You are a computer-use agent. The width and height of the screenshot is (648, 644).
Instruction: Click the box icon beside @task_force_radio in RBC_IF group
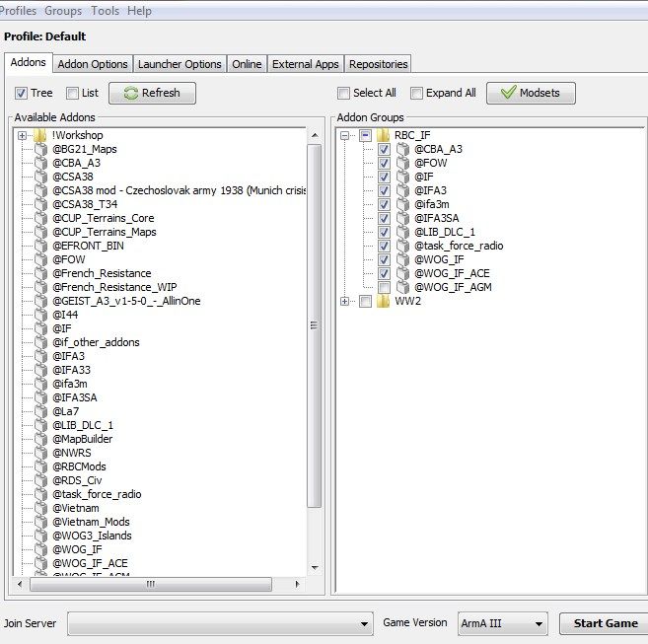click(403, 246)
